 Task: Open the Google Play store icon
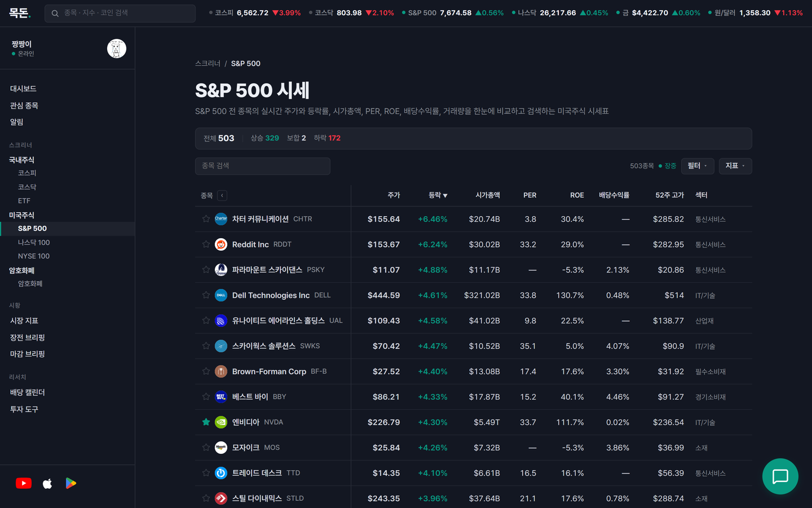(x=70, y=483)
